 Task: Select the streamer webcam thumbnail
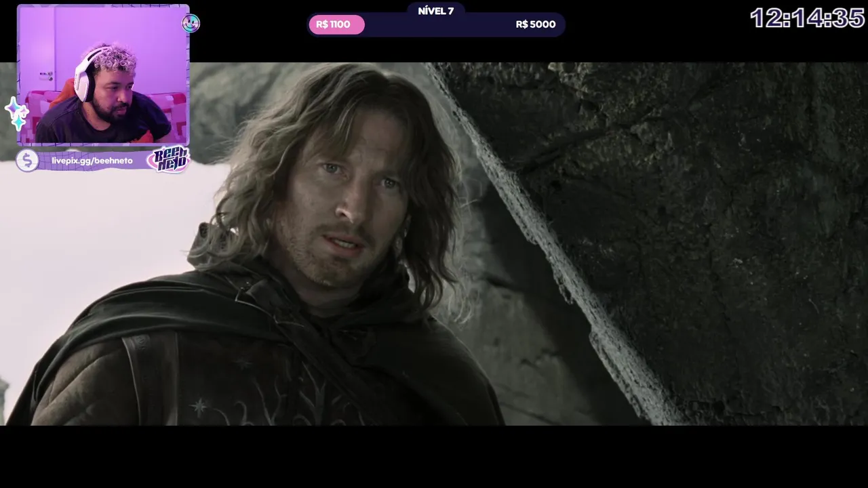tap(103, 75)
